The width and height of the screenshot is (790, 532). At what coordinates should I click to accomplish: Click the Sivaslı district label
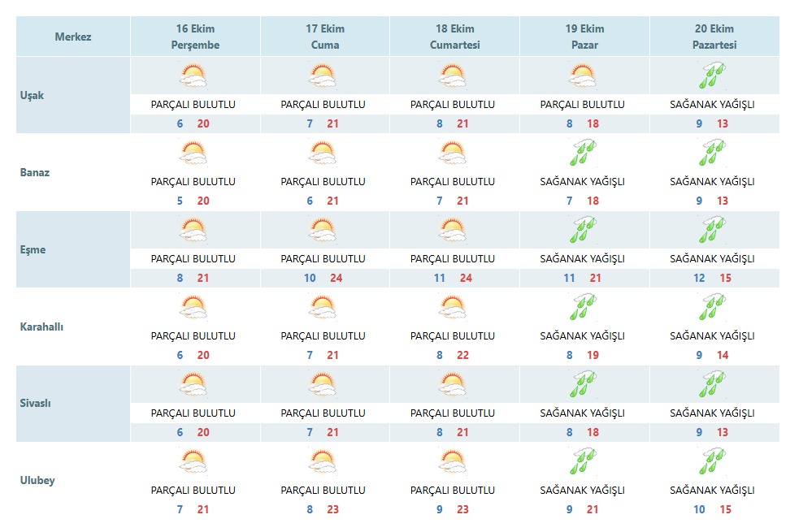35,403
